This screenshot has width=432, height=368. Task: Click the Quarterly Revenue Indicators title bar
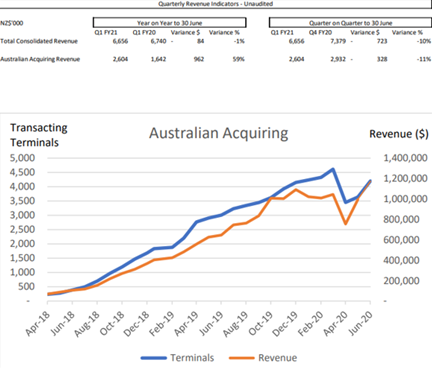click(215, 4)
